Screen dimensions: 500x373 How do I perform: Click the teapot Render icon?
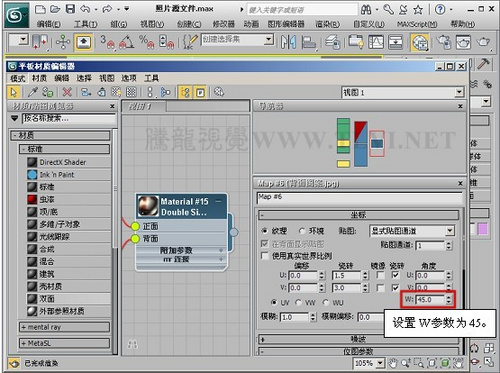pyautogui.click(x=483, y=42)
